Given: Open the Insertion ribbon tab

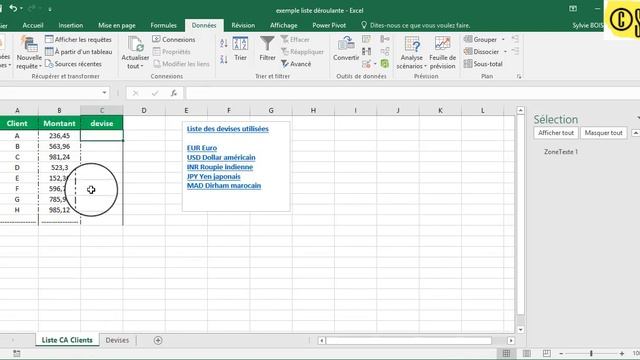Looking at the screenshot, I should pos(71,25).
